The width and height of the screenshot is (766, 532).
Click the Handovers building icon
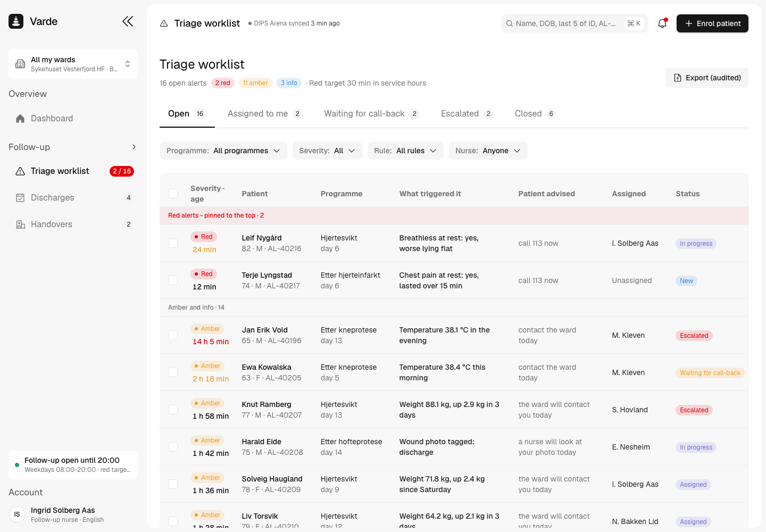coord(20,225)
